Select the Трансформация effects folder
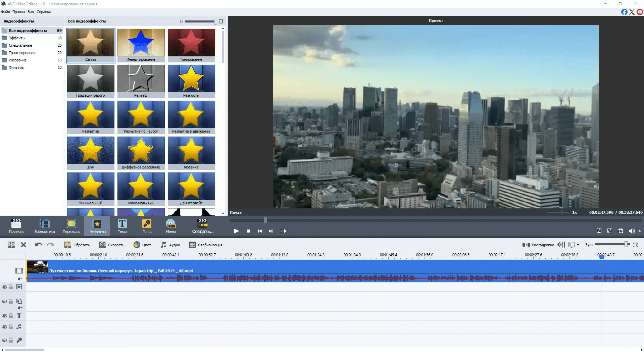 coord(22,53)
